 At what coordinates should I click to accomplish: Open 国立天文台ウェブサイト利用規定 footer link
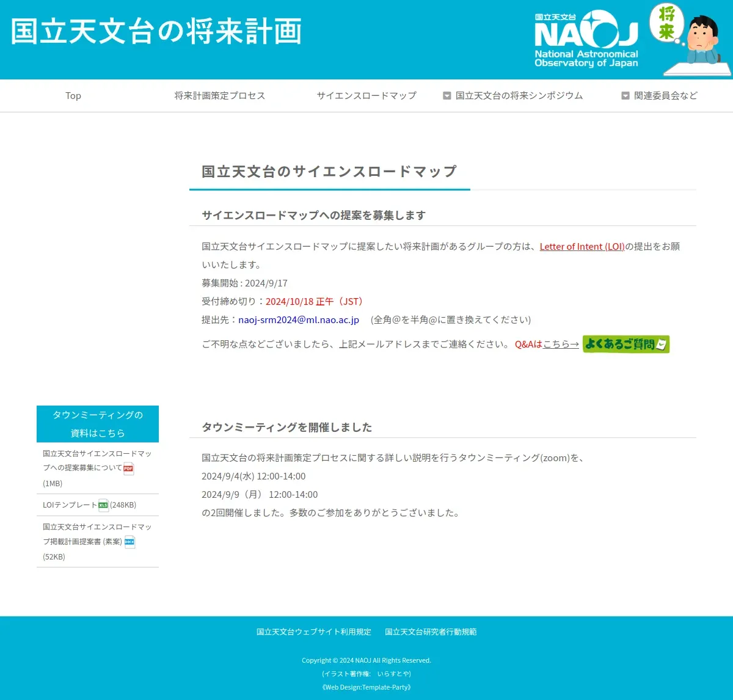(314, 632)
